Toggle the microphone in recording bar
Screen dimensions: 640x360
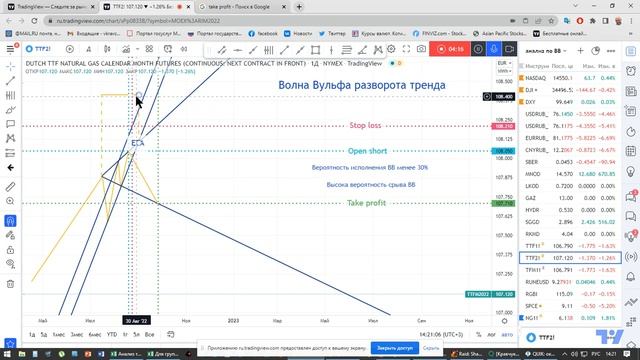[493, 49]
